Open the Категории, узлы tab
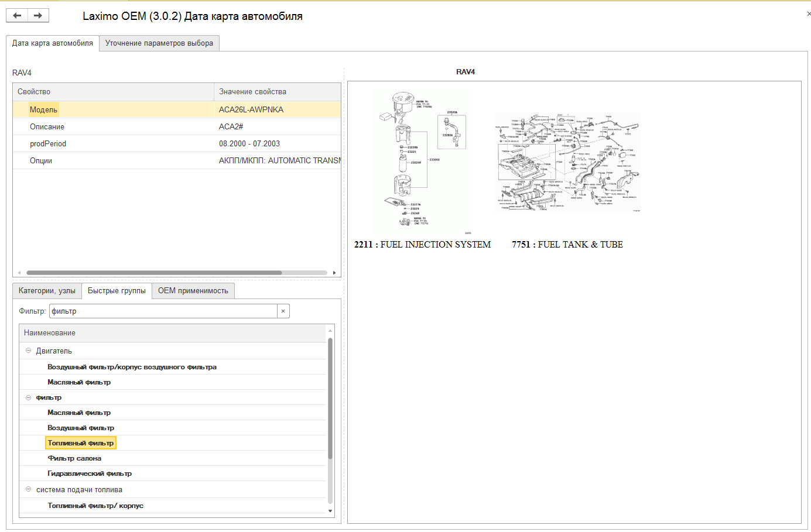Viewport: 811px width, 532px height. point(47,291)
